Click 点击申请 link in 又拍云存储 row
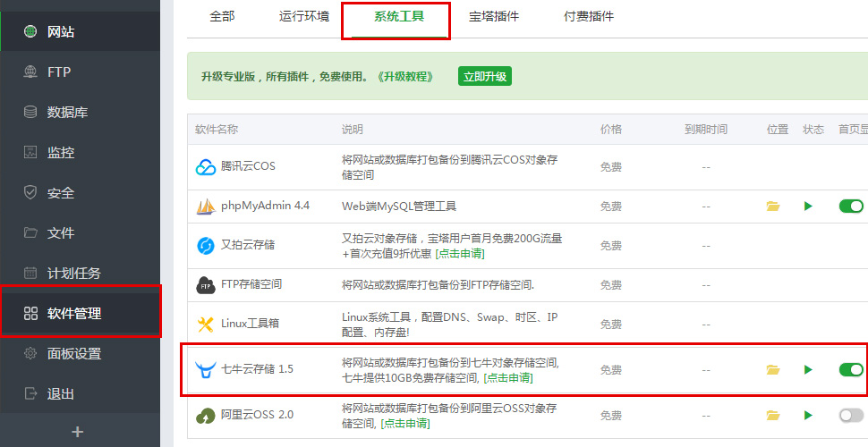The height and width of the screenshot is (447, 868). pyautogui.click(x=460, y=254)
